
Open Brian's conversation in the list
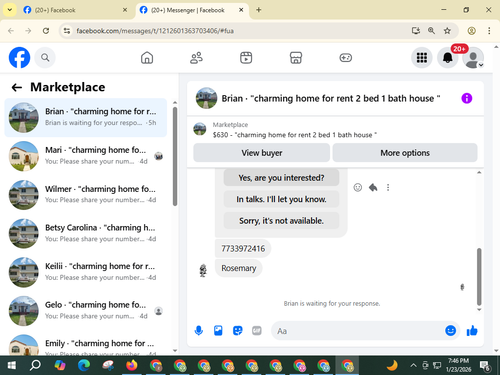pyautogui.click(x=86, y=117)
